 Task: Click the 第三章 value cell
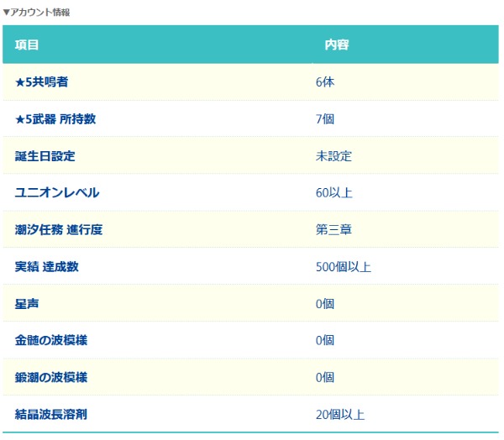click(333, 230)
